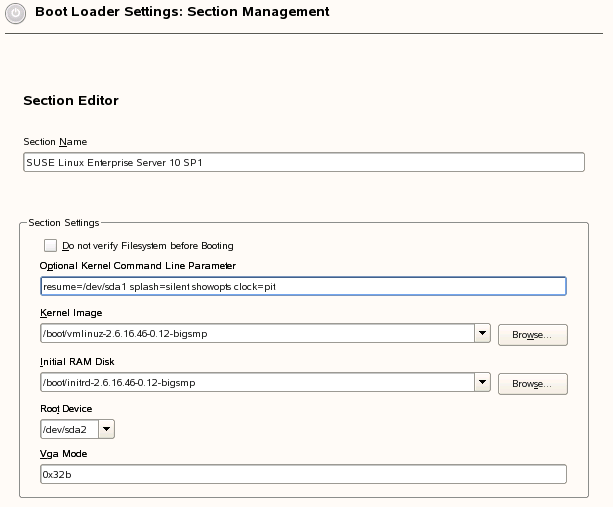Click the Section Settings group title
Screen dimensions: 613x507
[64, 222]
